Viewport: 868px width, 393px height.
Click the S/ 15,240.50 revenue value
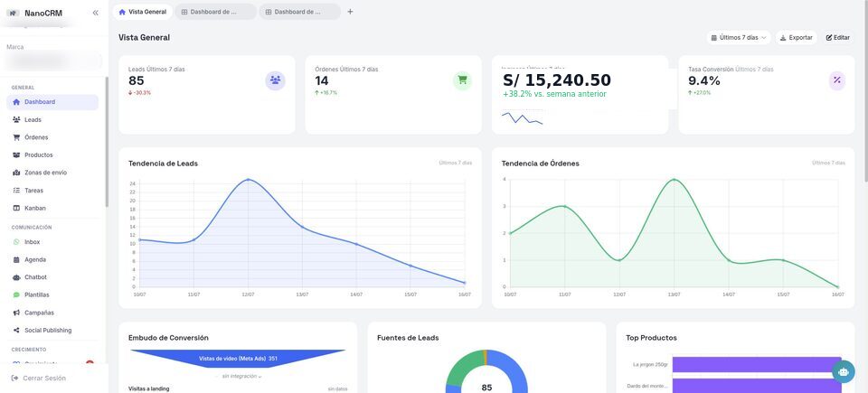557,80
